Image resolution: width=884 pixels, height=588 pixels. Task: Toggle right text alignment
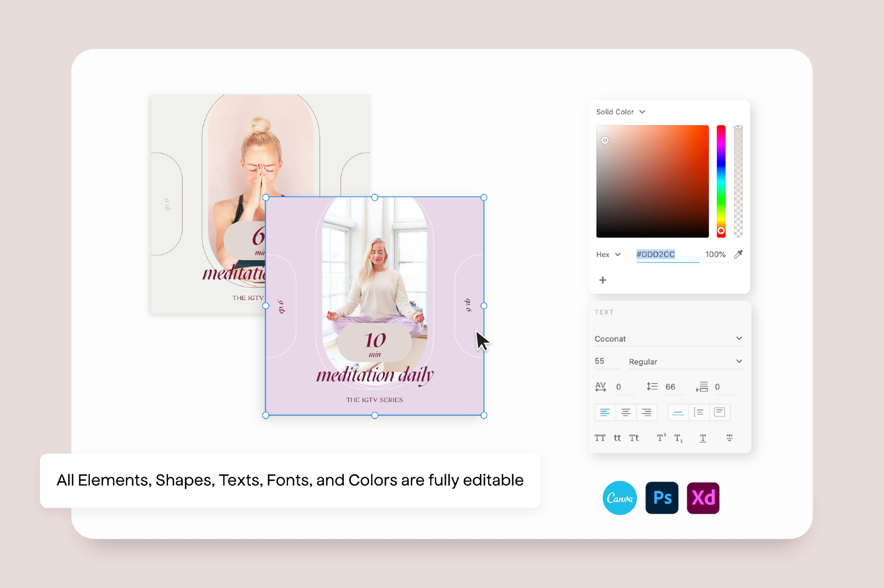tap(646, 413)
